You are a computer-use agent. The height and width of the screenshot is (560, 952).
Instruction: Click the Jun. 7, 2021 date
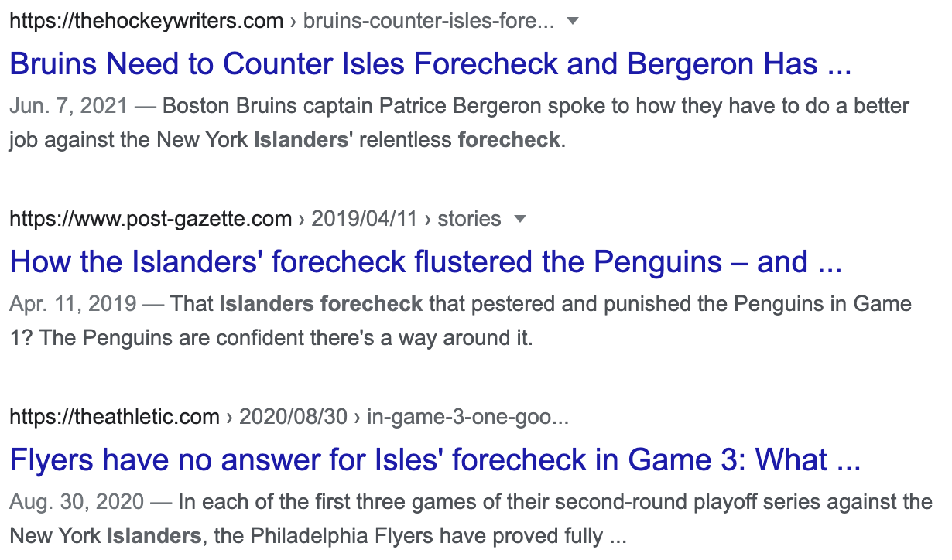point(68,105)
